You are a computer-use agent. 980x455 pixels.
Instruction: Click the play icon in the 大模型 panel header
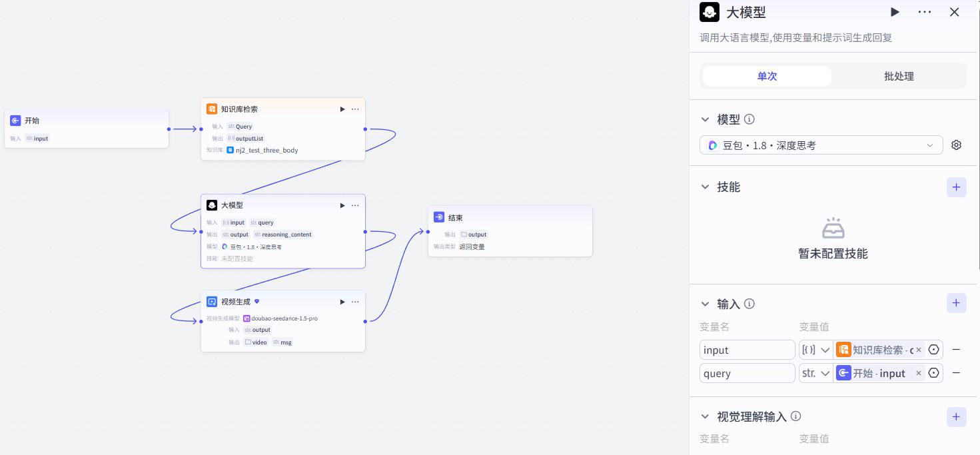click(x=895, y=12)
